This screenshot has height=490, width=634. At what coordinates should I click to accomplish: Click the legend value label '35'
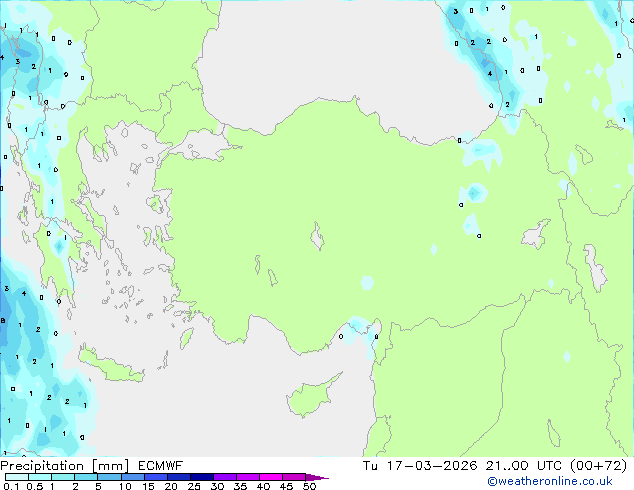coord(240,486)
